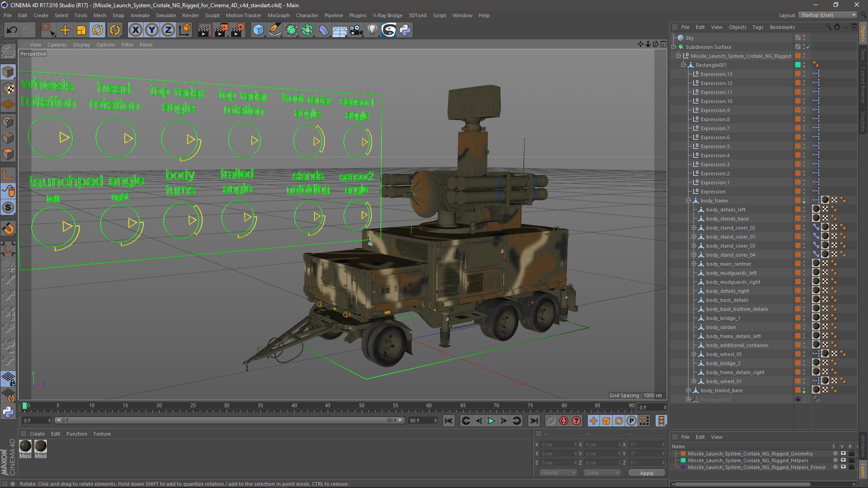Click the green Helpers layer color swatch
This screenshot has width=868, height=488.
tap(684, 460)
